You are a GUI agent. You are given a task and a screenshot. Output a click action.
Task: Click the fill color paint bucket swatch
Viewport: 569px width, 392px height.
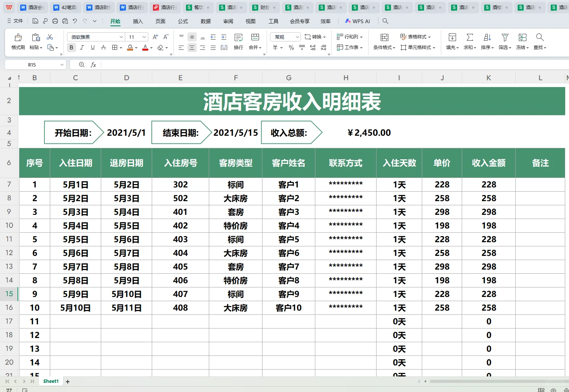130,48
